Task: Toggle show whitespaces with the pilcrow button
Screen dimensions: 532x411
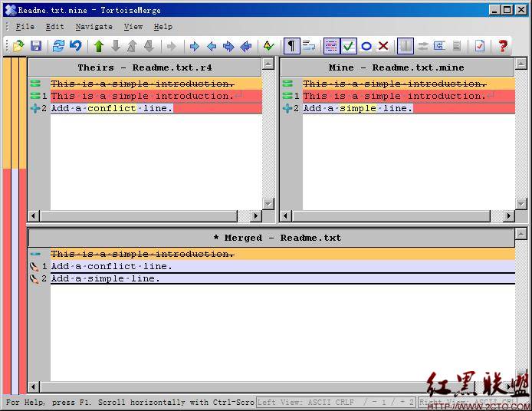Action: coord(291,46)
